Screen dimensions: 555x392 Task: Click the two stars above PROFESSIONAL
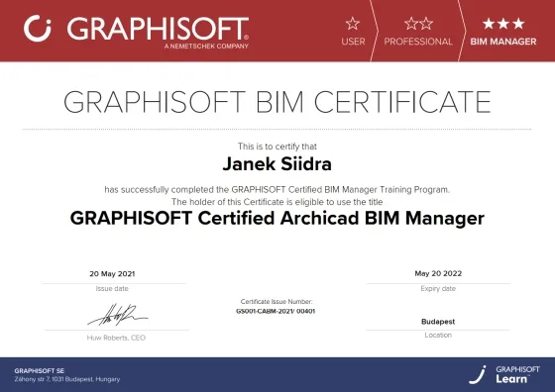coord(418,24)
